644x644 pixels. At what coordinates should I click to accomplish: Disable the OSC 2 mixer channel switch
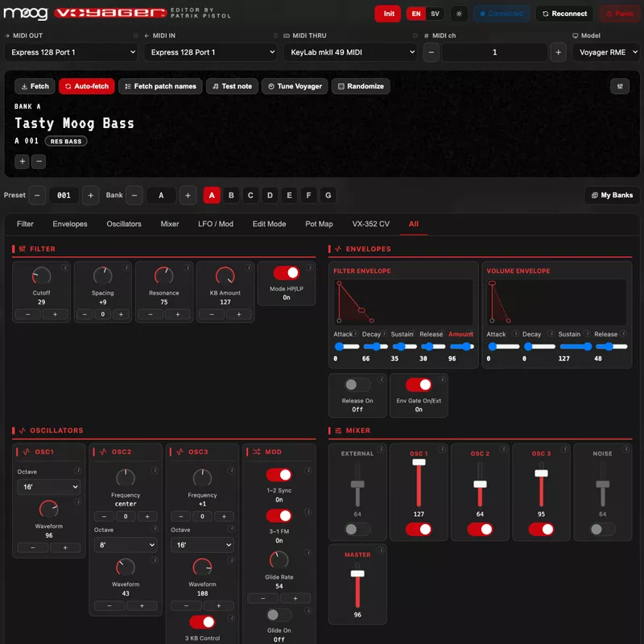coord(480,529)
